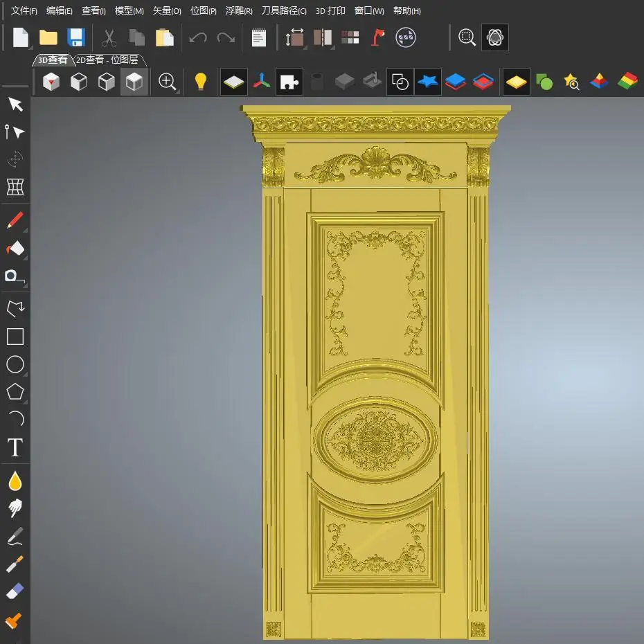The image size is (644, 644).
Task: Open the 矢量(O) menu
Action: click(x=167, y=10)
